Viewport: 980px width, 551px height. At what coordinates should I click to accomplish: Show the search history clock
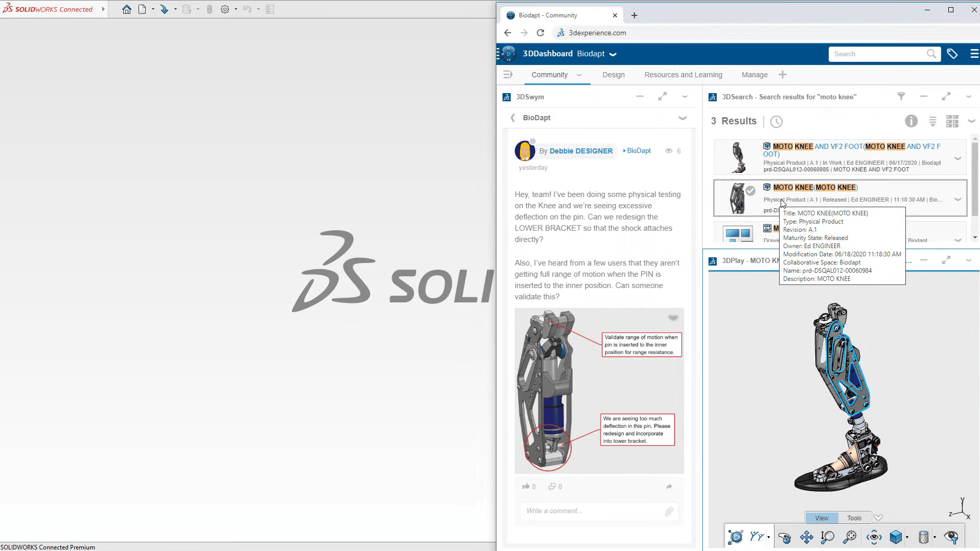(x=776, y=121)
